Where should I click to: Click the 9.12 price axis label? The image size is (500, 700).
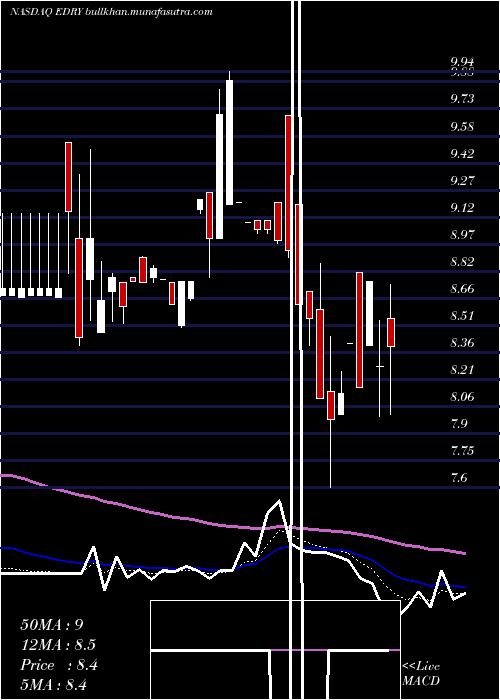coord(462,208)
